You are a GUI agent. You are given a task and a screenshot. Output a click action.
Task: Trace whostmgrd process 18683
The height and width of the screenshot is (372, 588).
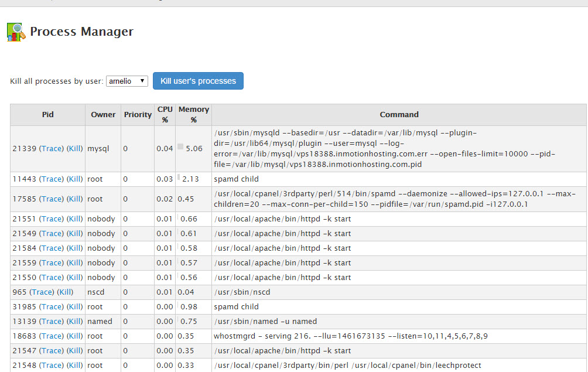coord(52,336)
